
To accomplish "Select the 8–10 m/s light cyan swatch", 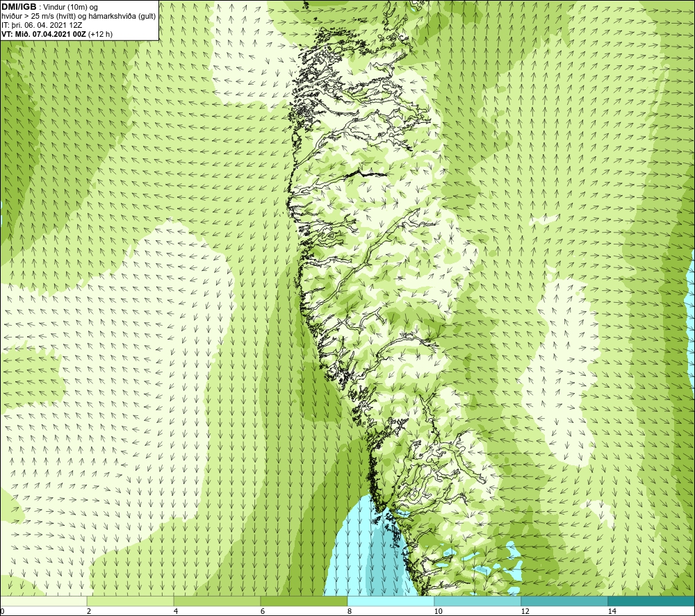I will click(x=391, y=601).
